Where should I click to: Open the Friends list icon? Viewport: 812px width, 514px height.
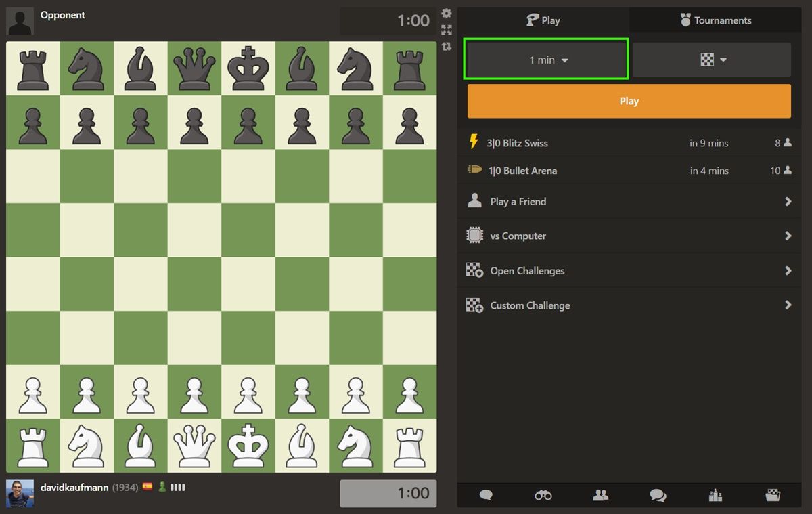click(x=601, y=496)
